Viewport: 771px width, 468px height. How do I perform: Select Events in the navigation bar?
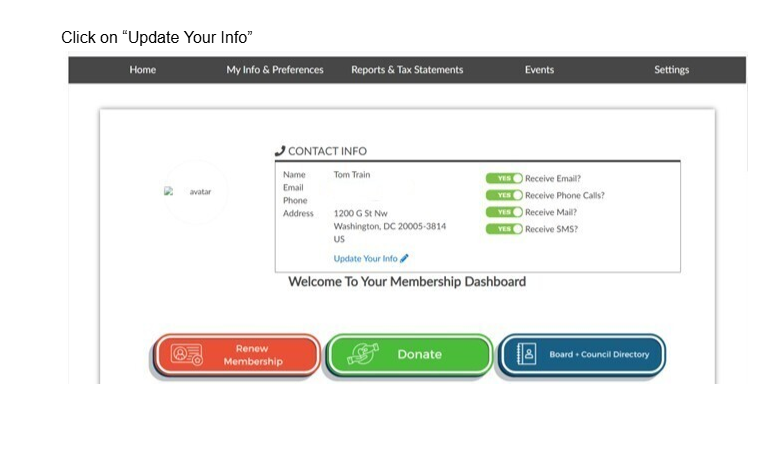tap(539, 70)
